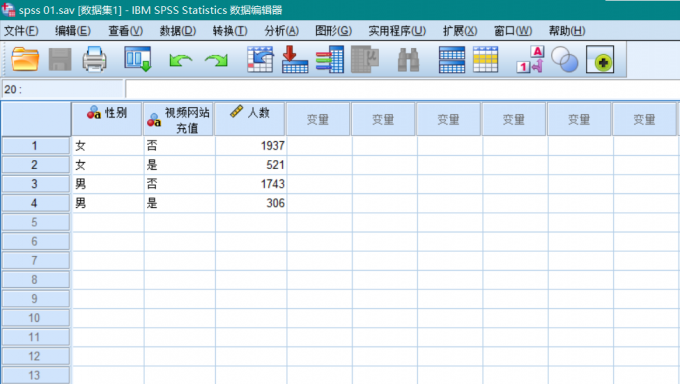Toggle the Value labels icon
The width and height of the screenshot is (680, 384).
click(530, 59)
